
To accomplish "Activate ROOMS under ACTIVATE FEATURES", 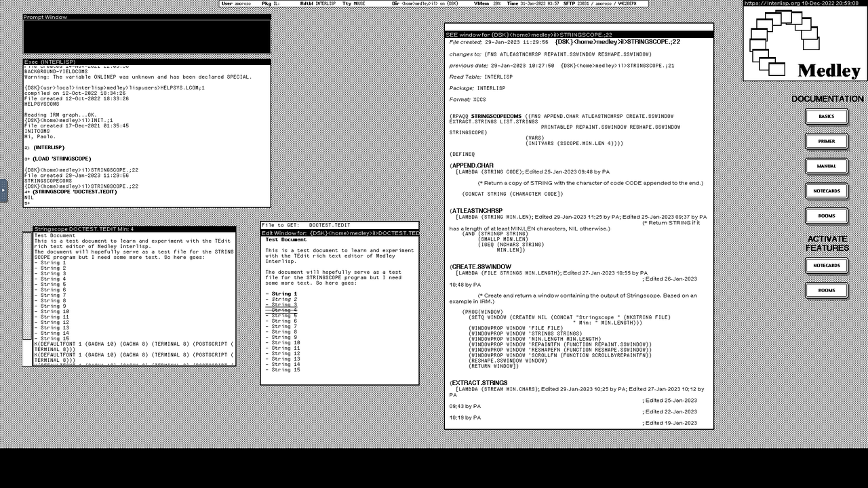I will tap(826, 291).
